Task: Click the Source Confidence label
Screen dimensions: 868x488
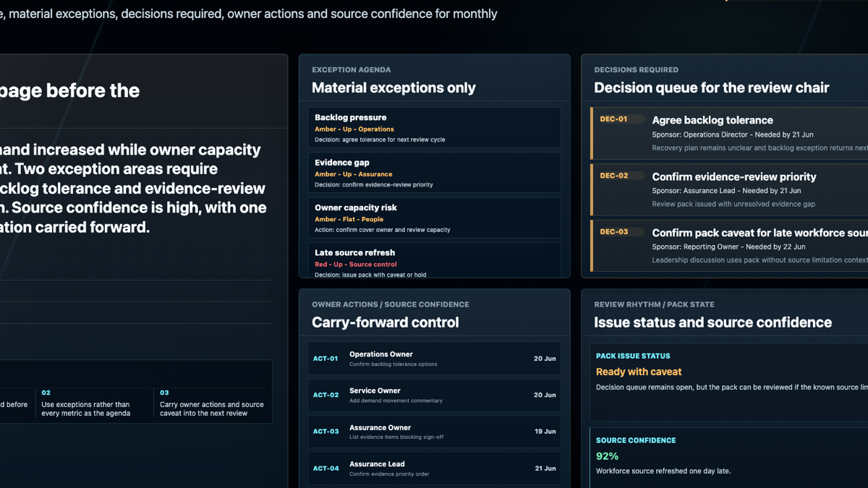Action: (636, 440)
